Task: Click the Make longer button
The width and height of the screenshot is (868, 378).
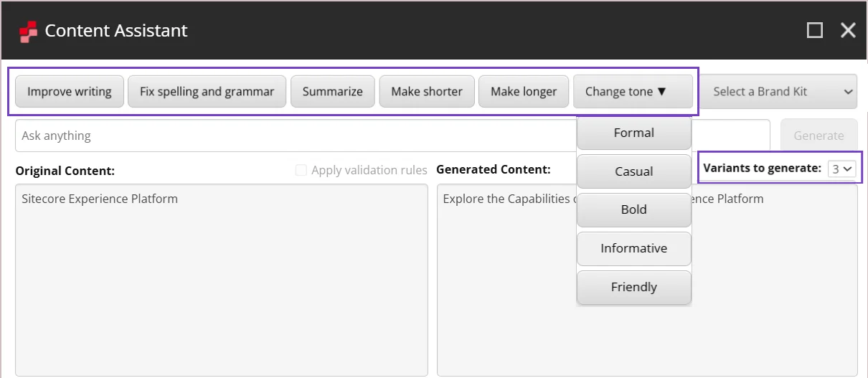Action: click(524, 91)
